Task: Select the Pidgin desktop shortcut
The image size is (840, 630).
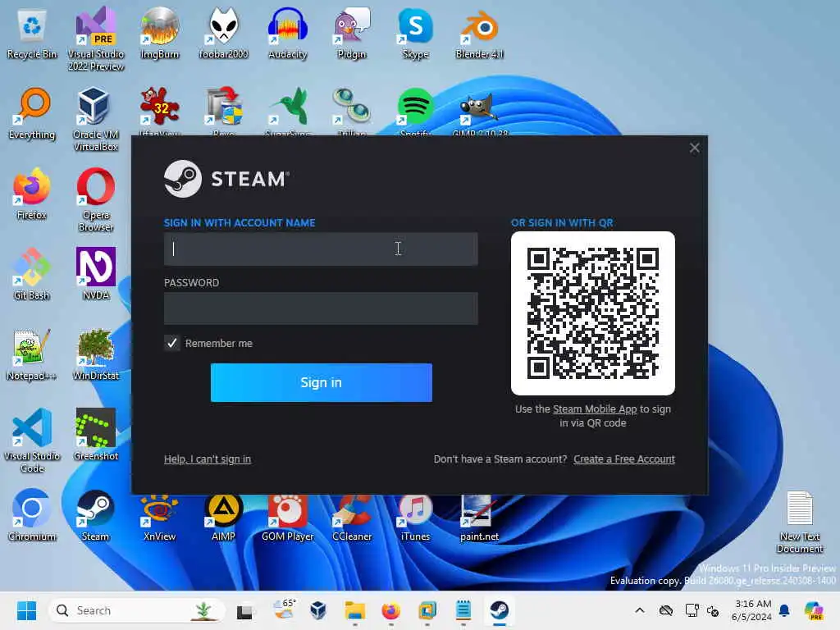Action: 351,34
